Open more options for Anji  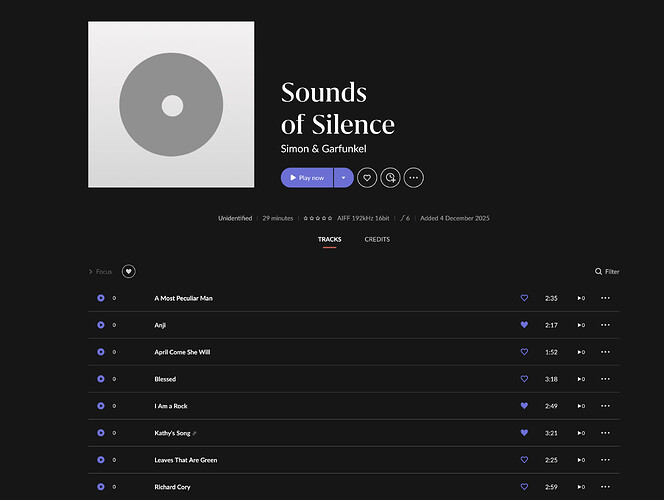606,325
